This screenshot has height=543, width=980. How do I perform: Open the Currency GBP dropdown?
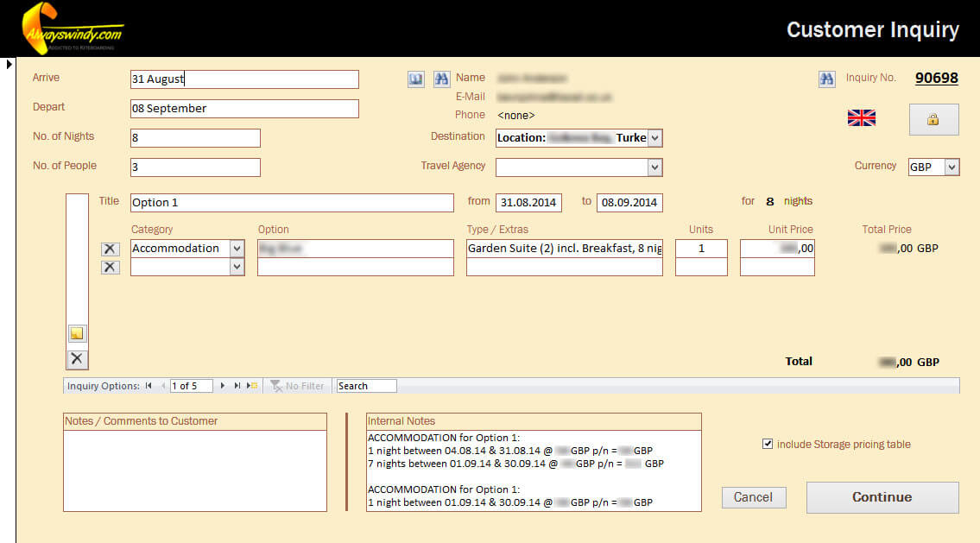[952, 167]
